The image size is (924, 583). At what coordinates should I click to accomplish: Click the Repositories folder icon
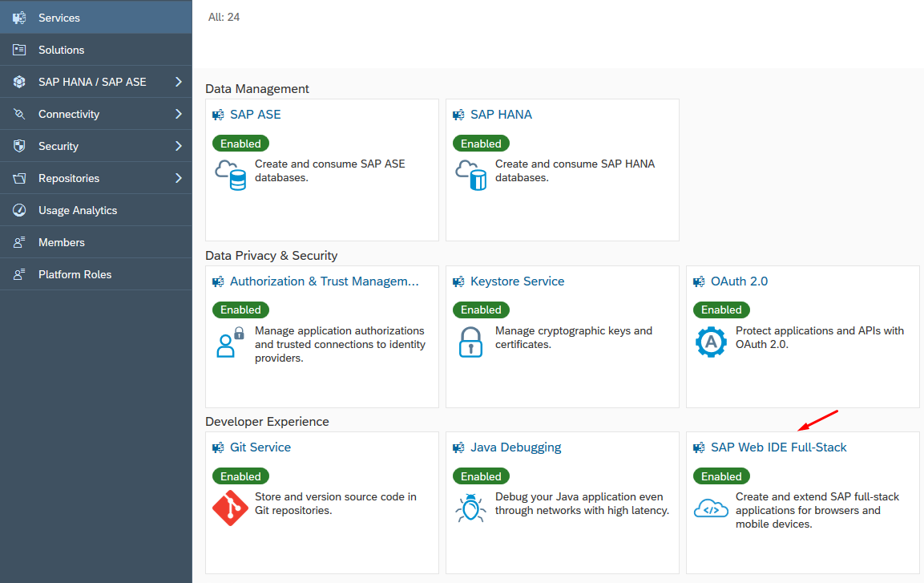click(19, 178)
